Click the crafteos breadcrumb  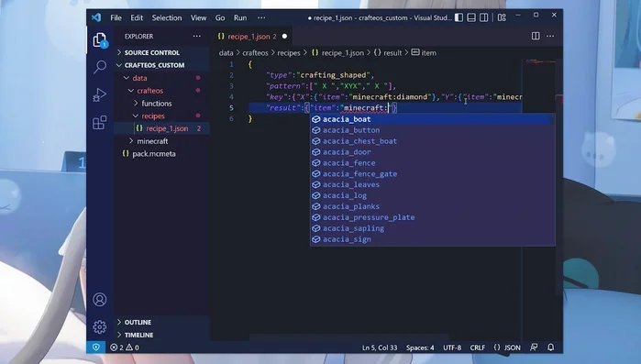coord(255,52)
